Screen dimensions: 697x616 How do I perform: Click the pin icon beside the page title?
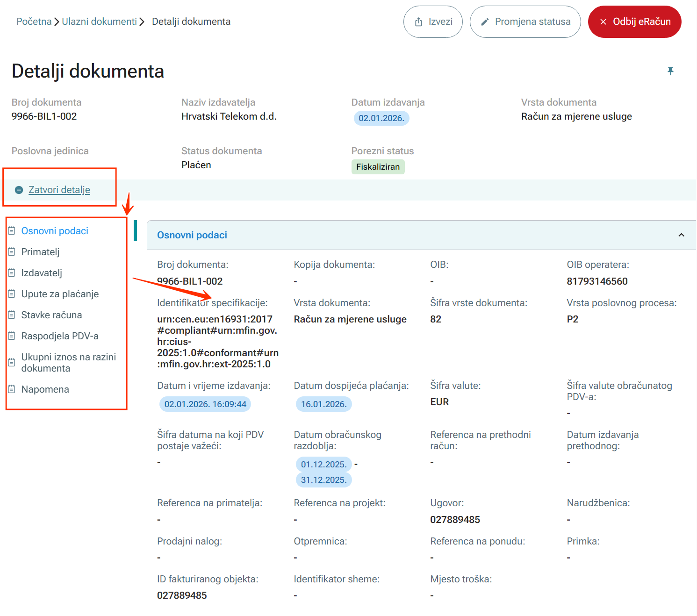tap(670, 71)
